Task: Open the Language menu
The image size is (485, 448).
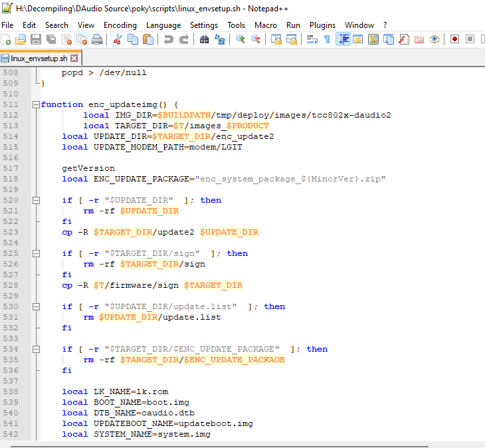Action: 163,25
